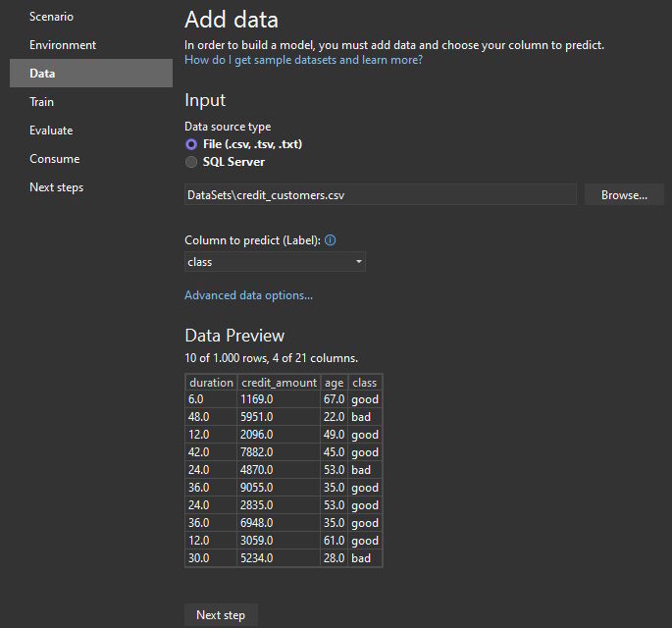Click the file path input field
Screen dimensions: 672x628
coord(380,195)
